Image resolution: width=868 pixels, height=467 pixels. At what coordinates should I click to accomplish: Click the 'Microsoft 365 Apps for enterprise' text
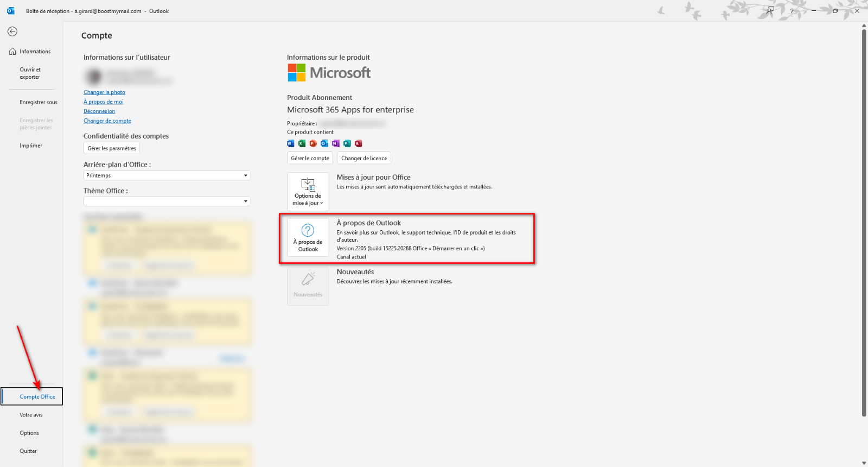click(350, 110)
